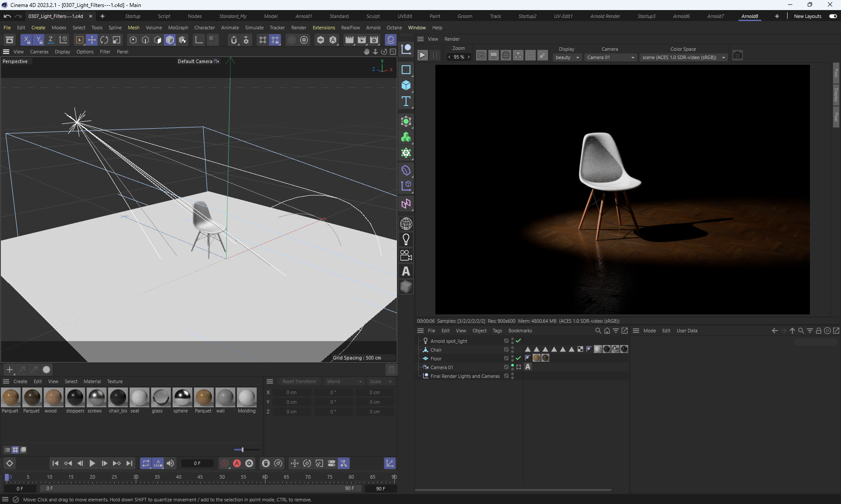
Task: Click the snapshot camera icon in IPR
Action: [x=738, y=56]
